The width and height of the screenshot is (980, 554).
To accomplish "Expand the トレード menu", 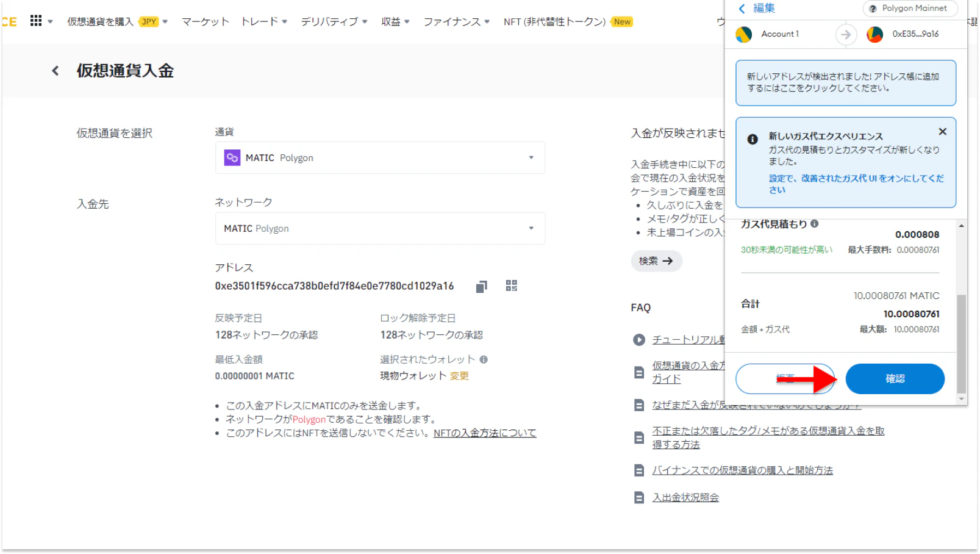I will pyautogui.click(x=264, y=21).
